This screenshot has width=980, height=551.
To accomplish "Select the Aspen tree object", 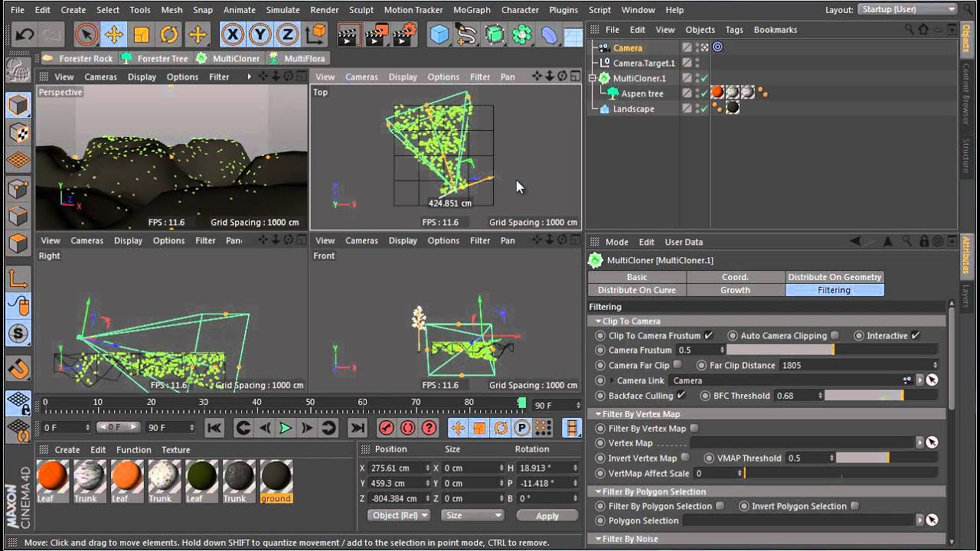I will (642, 93).
